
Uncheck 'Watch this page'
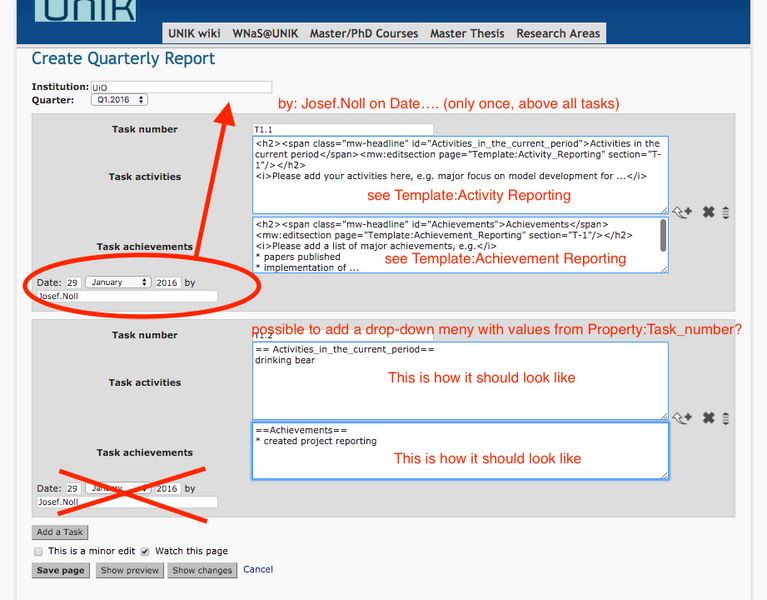[145, 552]
